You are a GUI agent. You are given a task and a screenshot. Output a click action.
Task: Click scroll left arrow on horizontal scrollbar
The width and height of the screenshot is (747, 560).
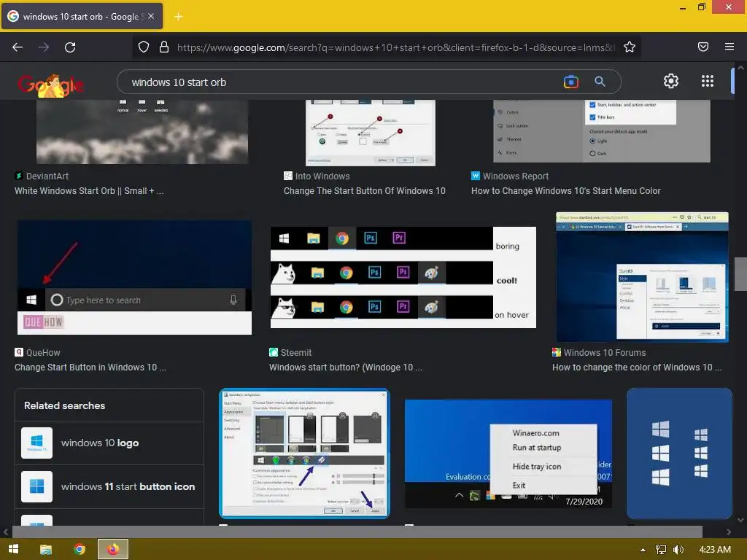point(6,532)
